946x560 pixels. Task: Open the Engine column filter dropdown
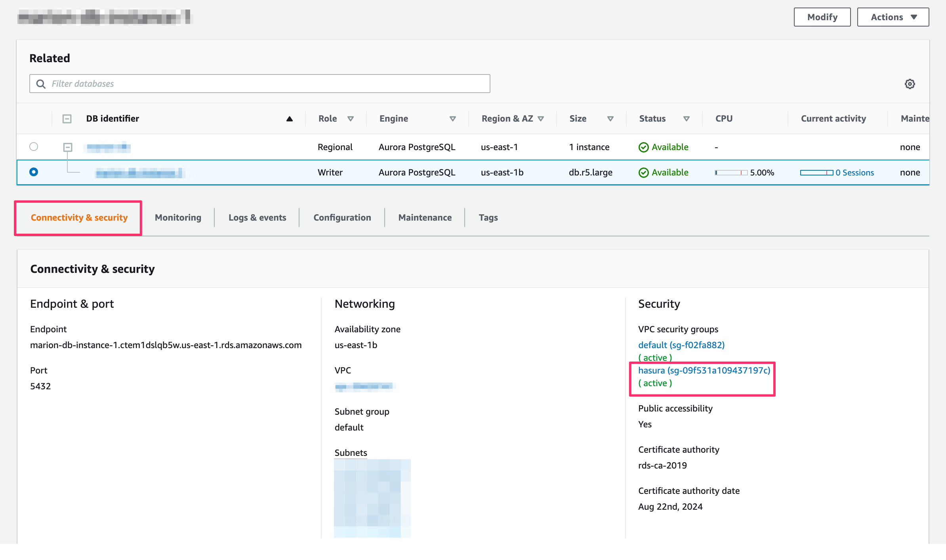point(453,118)
